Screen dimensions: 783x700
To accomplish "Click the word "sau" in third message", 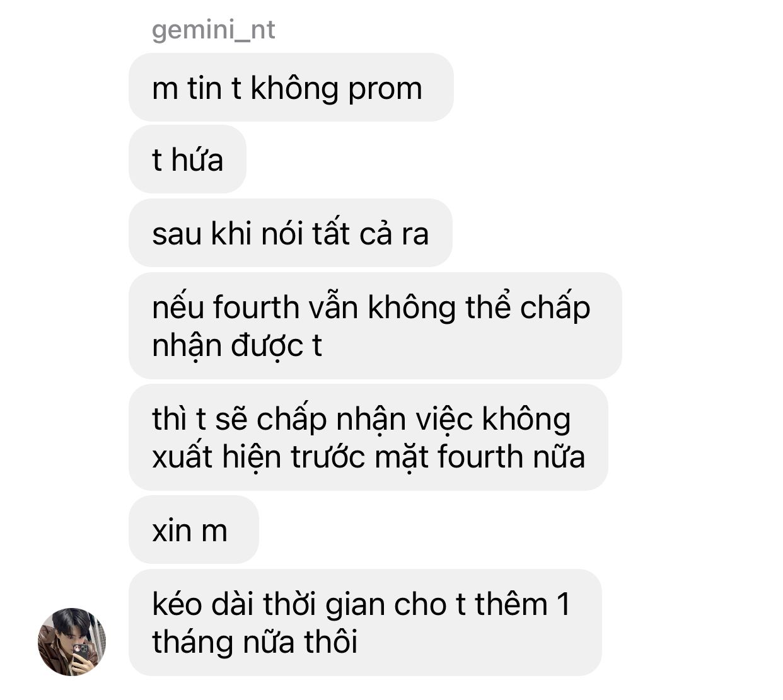I will point(177,234).
